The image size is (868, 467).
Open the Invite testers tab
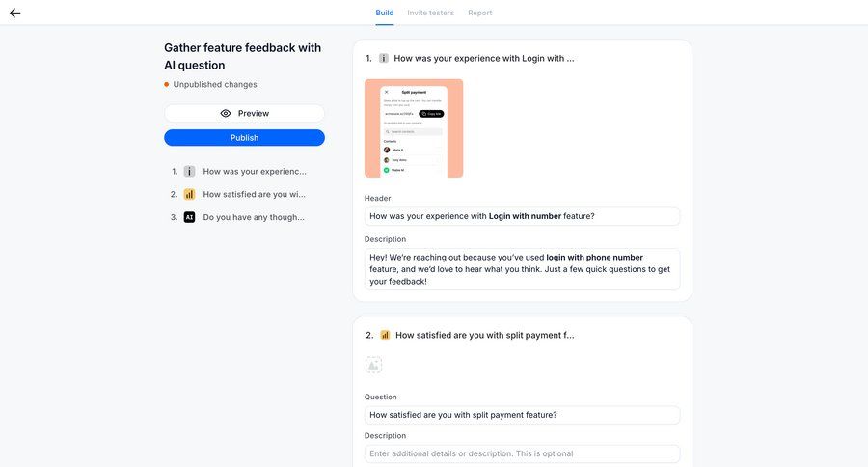[431, 13]
